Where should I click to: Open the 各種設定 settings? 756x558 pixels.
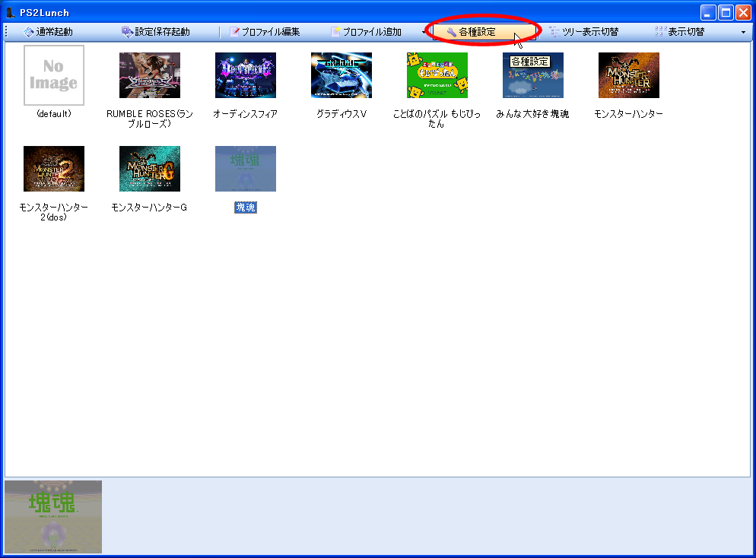click(x=484, y=32)
